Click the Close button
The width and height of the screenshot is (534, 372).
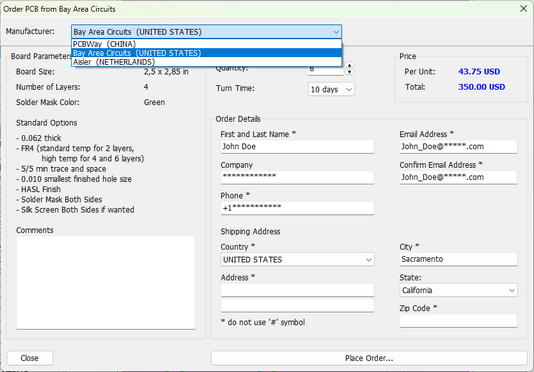30,358
